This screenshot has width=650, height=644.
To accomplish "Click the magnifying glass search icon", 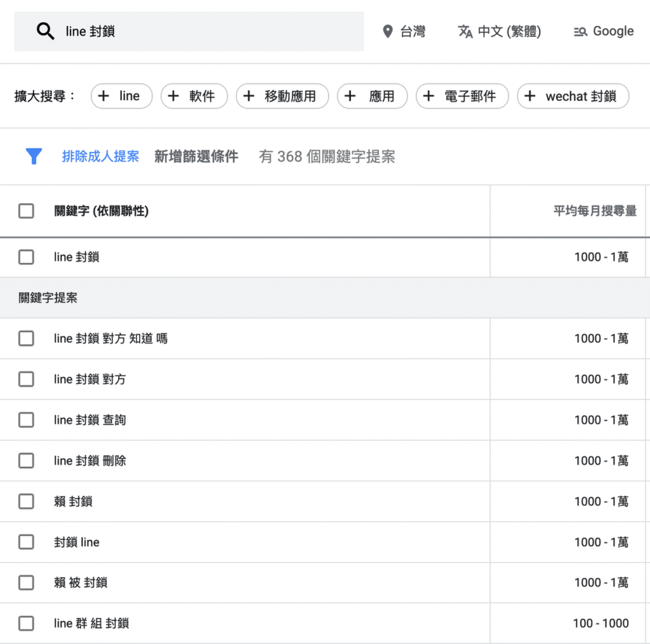I will [x=45, y=31].
